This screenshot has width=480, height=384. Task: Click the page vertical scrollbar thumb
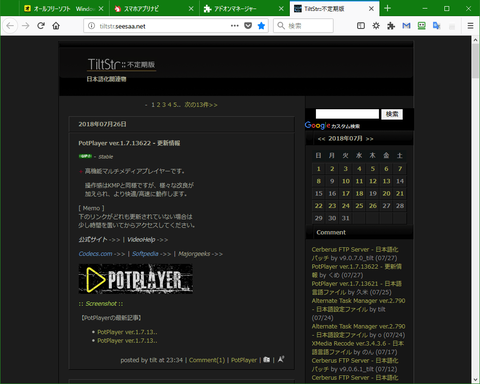click(476, 61)
